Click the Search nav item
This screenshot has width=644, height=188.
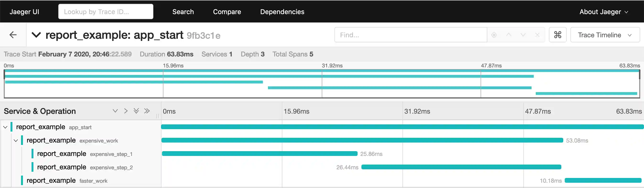click(x=183, y=12)
